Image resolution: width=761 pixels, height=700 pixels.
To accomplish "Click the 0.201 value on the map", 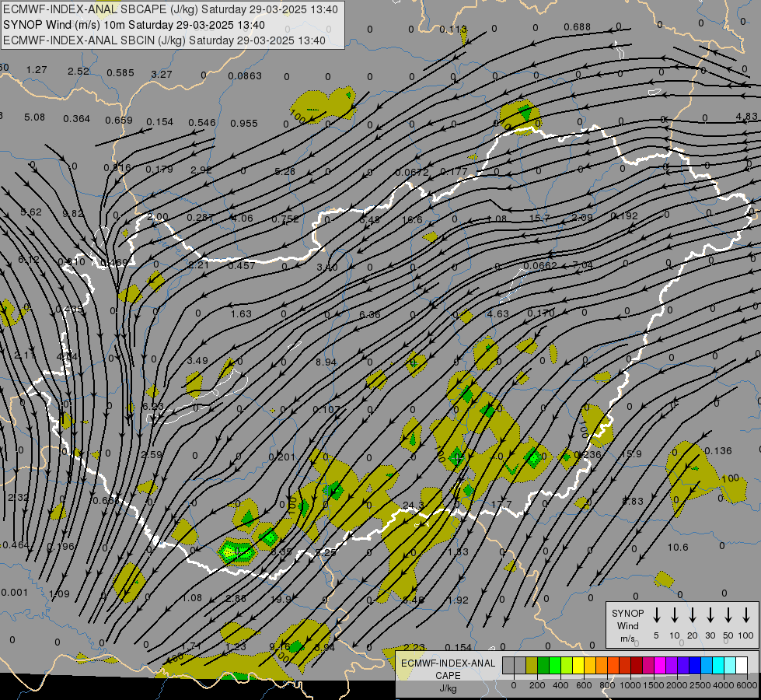I will 282,457.
